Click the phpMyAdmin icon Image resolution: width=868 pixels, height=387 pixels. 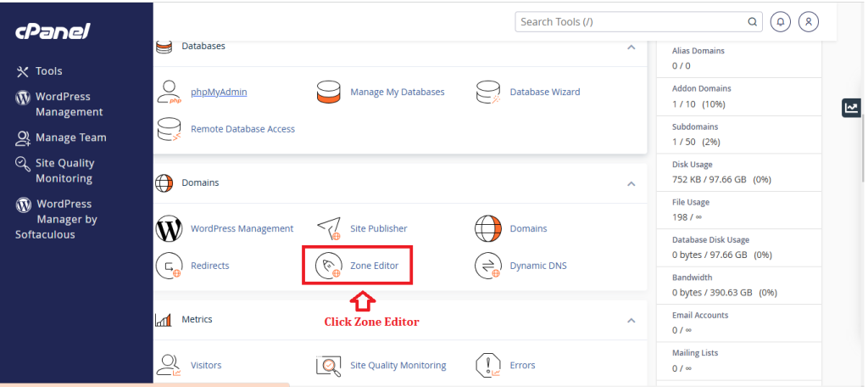[x=169, y=92]
